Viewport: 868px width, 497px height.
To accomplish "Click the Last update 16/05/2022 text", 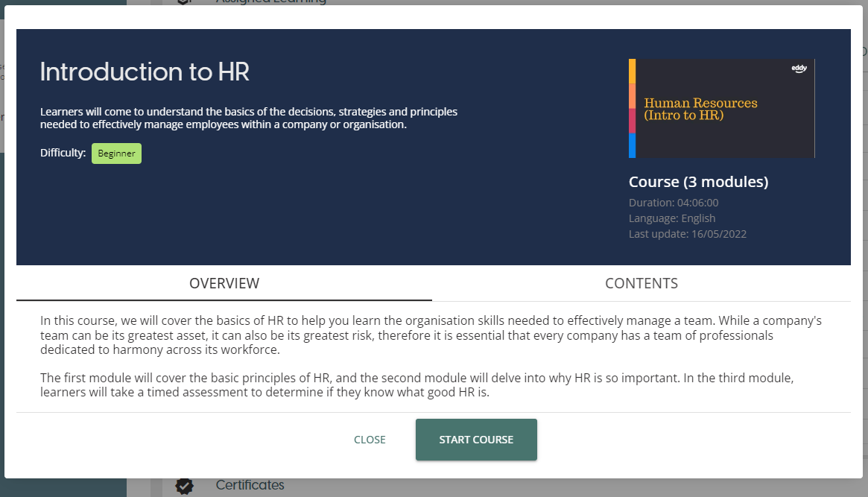I will (x=687, y=234).
